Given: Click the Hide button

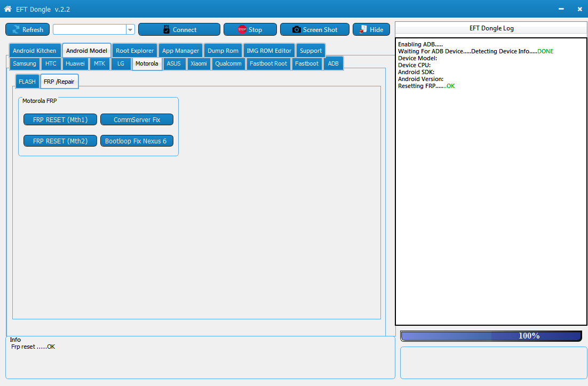Looking at the screenshot, I should point(371,30).
